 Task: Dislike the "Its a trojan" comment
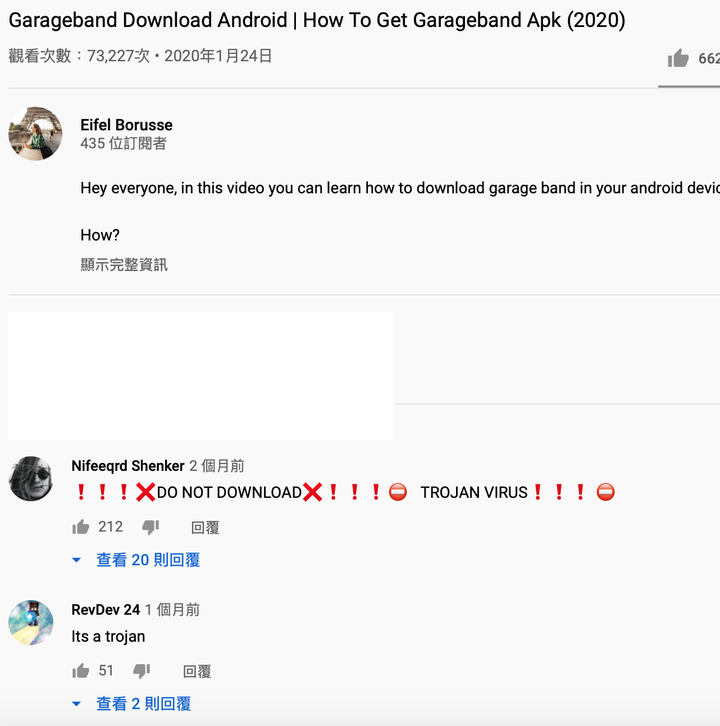pyautogui.click(x=142, y=671)
